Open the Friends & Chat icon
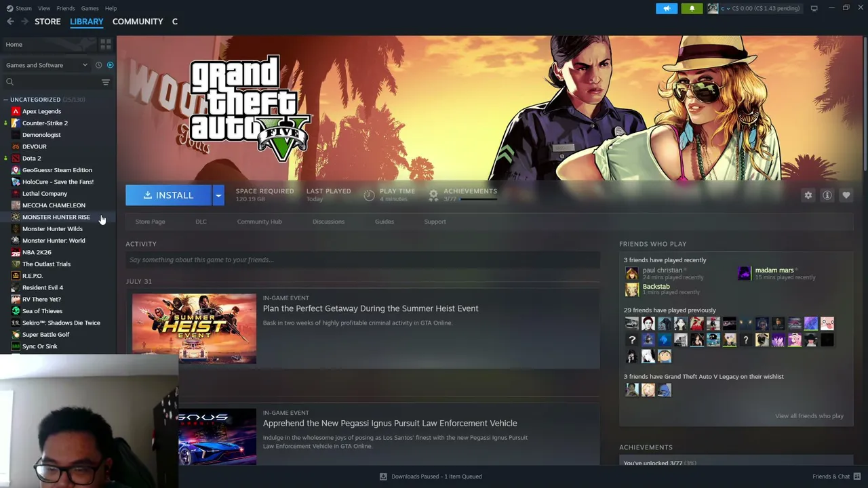The image size is (868, 488). coord(857,476)
